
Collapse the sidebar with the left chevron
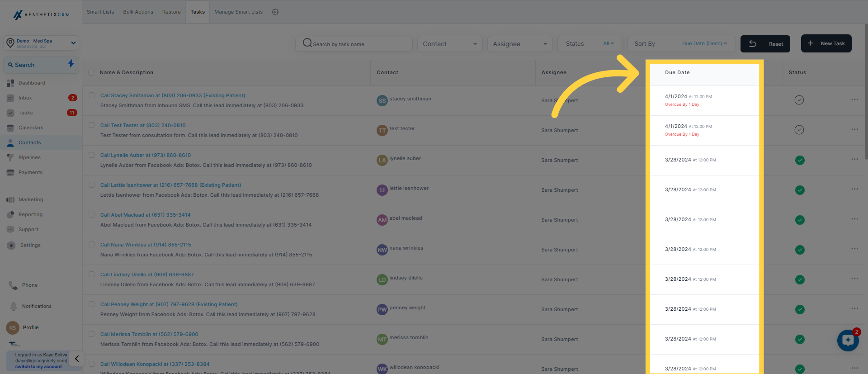click(x=77, y=359)
